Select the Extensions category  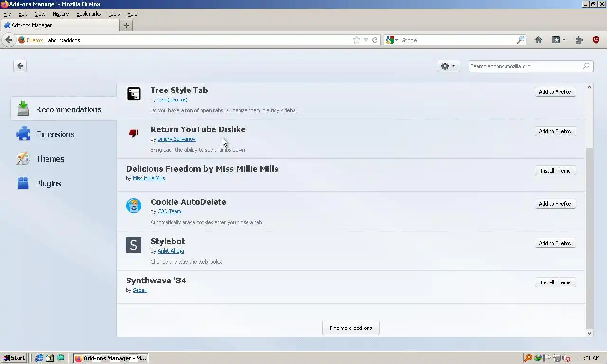(64, 134)
